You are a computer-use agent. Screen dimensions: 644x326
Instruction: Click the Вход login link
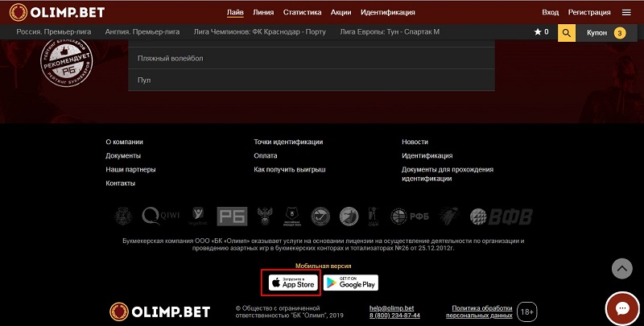pyautogui.click(x=551, y=12)
